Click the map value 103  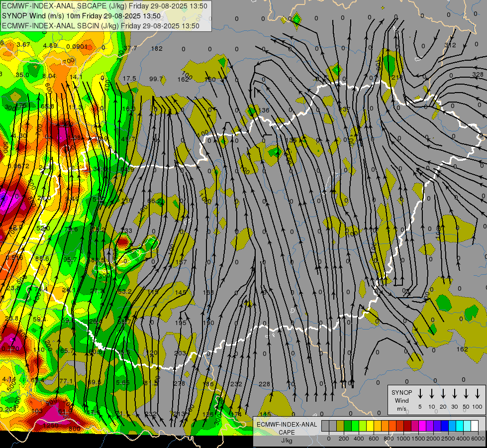pyautogui.click(x=37, y=411)
